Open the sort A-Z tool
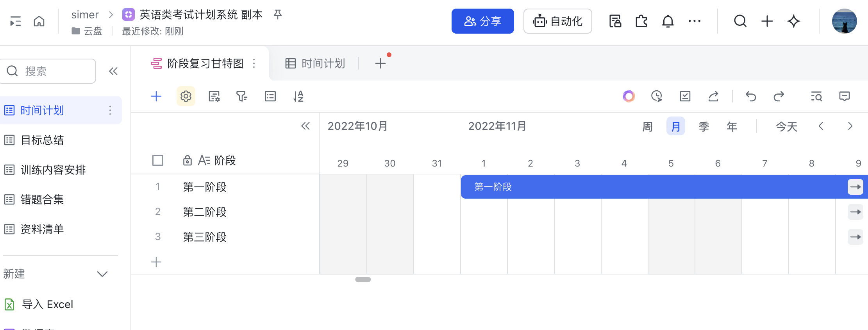868x330 pixels. 298,96
